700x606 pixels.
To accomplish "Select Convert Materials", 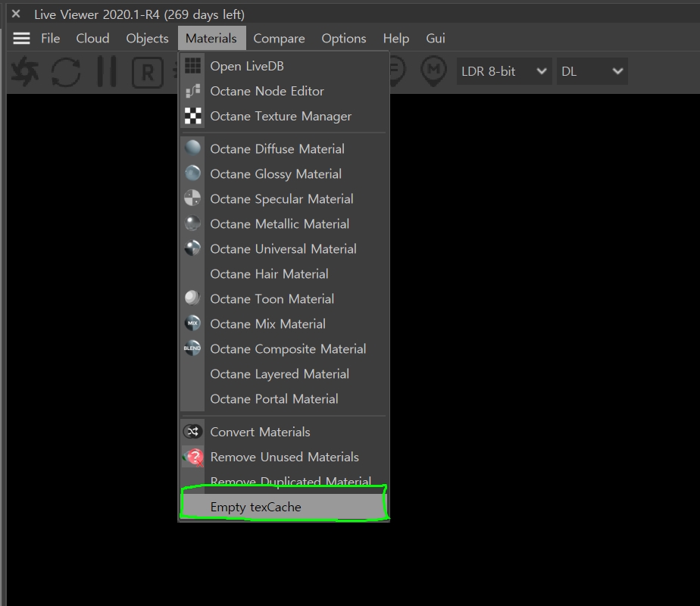I will [x=283, y=432].
